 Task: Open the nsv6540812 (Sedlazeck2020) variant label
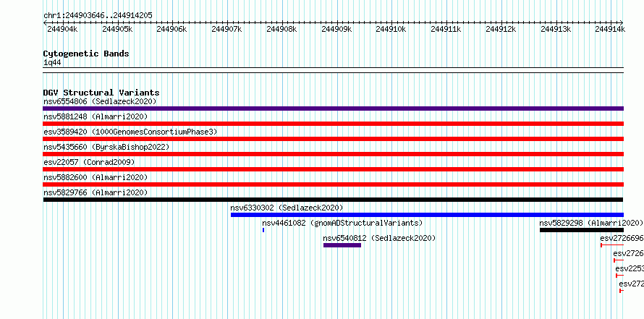point(379,238)
